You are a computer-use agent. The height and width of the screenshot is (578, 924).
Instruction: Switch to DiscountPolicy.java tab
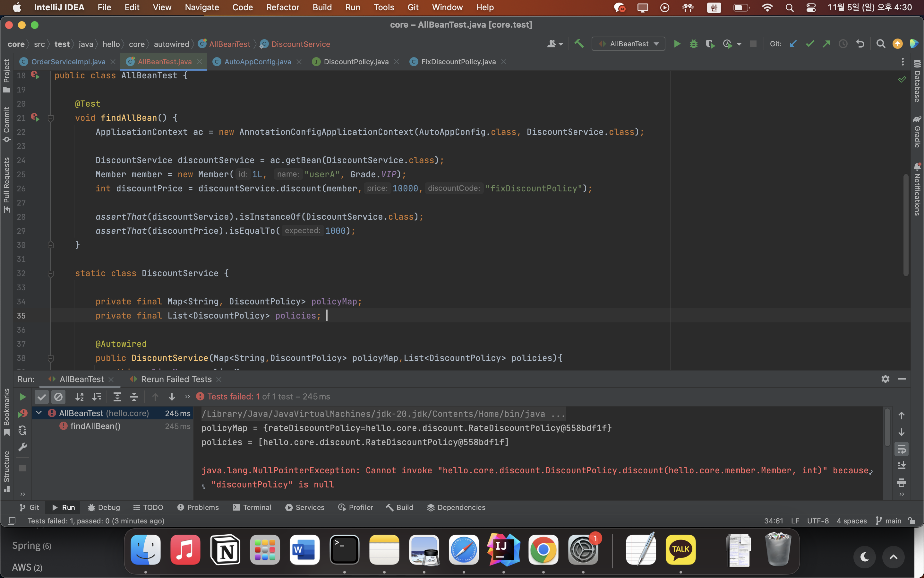point(356,62)
